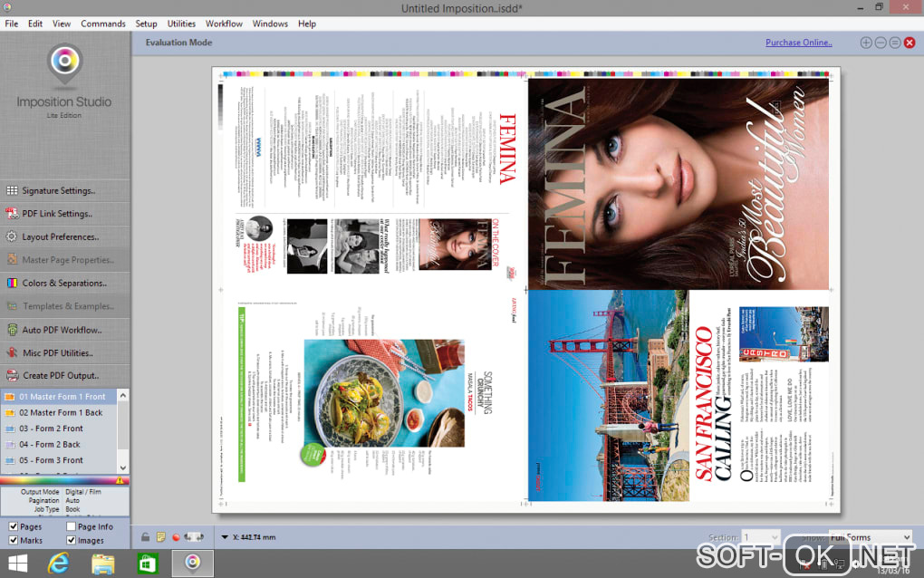924x578 pixels.
Task: Click the unlock padlock icon
Action: point(145,536)
